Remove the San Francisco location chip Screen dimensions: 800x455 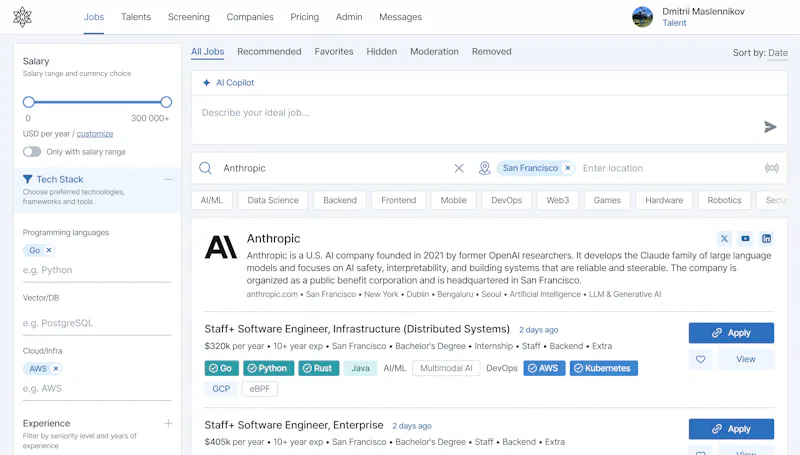click(x=567, y=168)
